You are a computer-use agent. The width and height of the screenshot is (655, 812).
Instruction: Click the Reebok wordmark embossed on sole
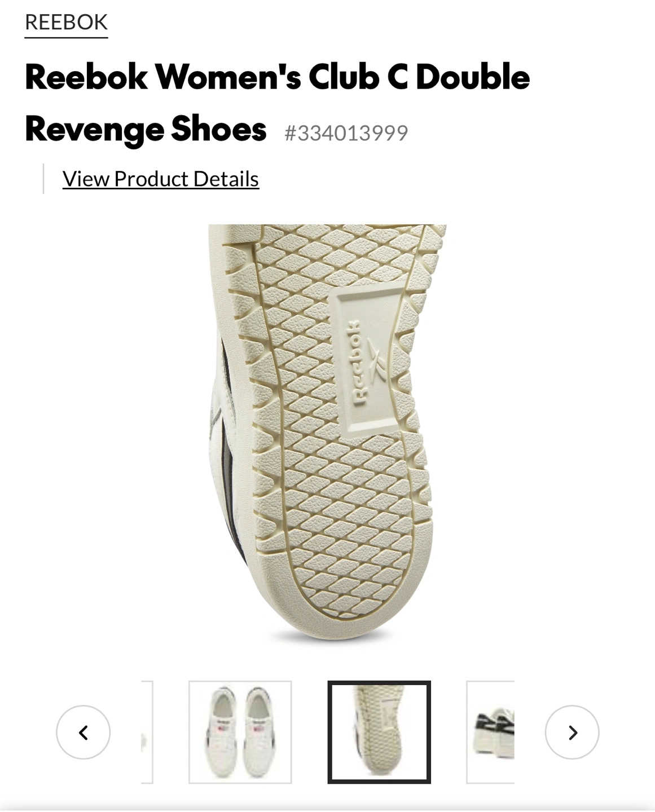point(355,363)
